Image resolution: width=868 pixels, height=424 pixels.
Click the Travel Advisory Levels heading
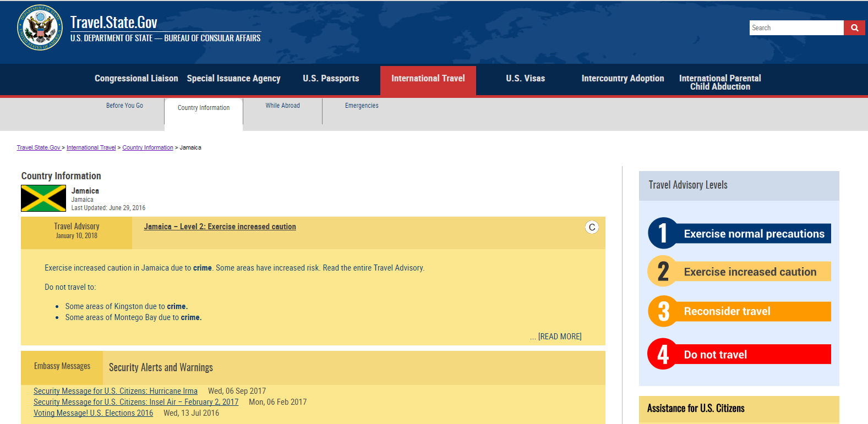[688, 185]
